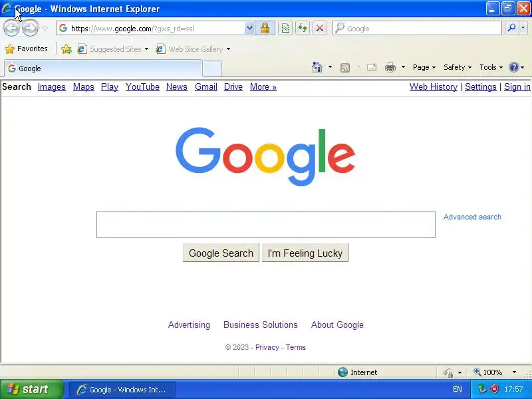Viewport: 532px width, 399px height.
Task: Open Advanced search link
Action: (472, 217)
